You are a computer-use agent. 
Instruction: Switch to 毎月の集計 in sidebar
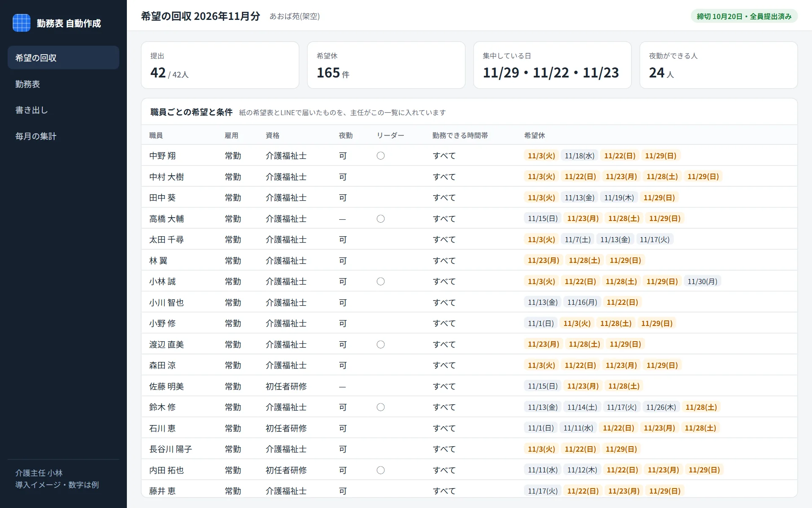[63, 136]
